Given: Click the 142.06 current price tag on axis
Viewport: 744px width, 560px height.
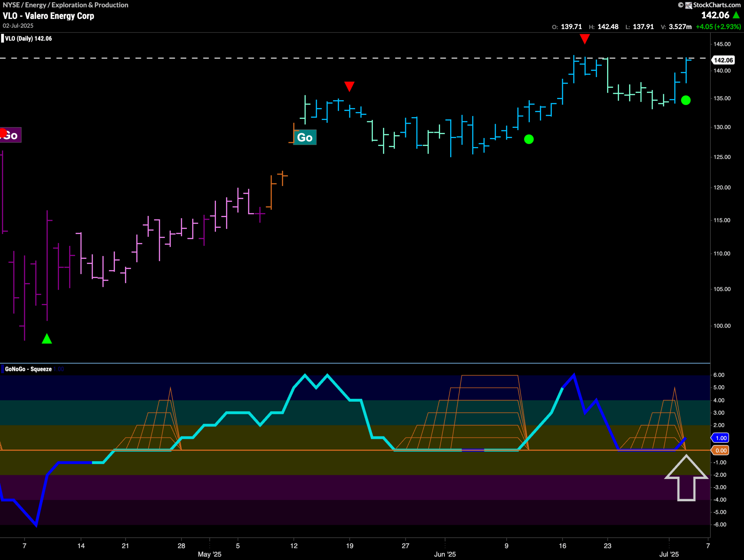Looking at the screenshot, I should click(x=723, y=60).
